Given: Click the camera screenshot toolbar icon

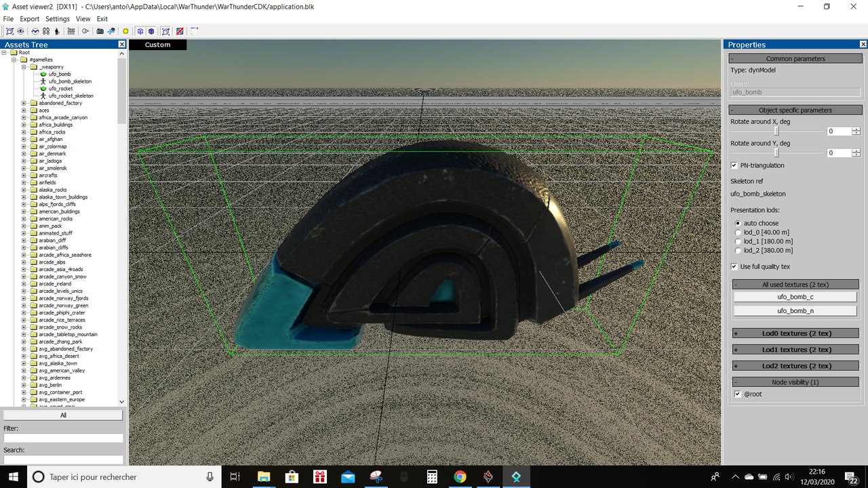Looking at the screenshot, I should coord(100,31).
